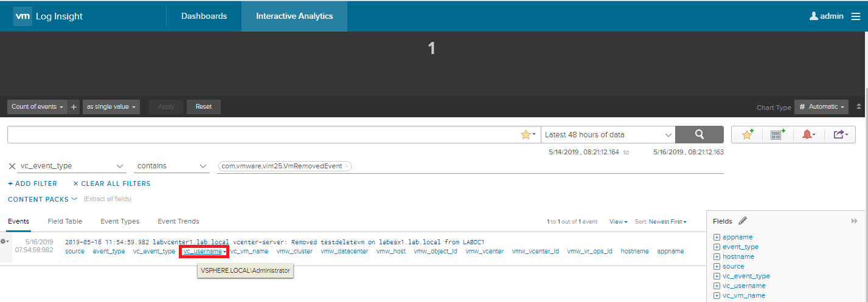Screen dimensions: 868x302
Task: Expand vc_vm_name in the Fields panel
Action: 717,295
